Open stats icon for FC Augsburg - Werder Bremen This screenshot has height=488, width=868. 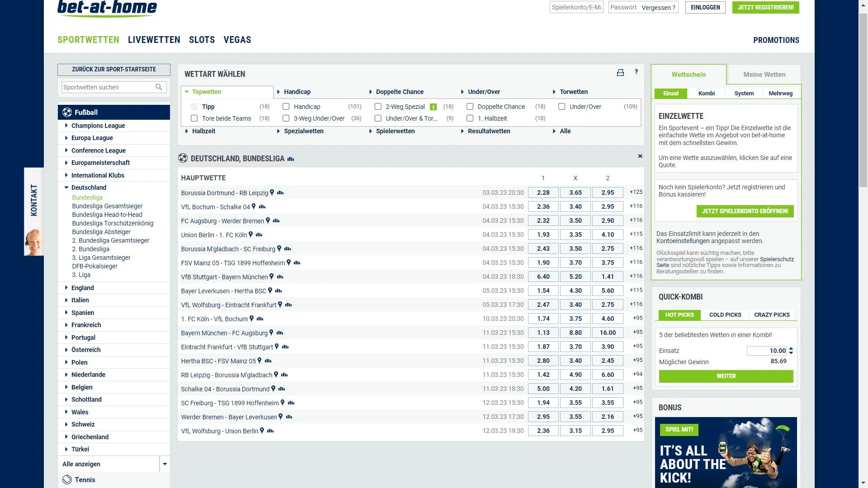(x=276, y=221)
